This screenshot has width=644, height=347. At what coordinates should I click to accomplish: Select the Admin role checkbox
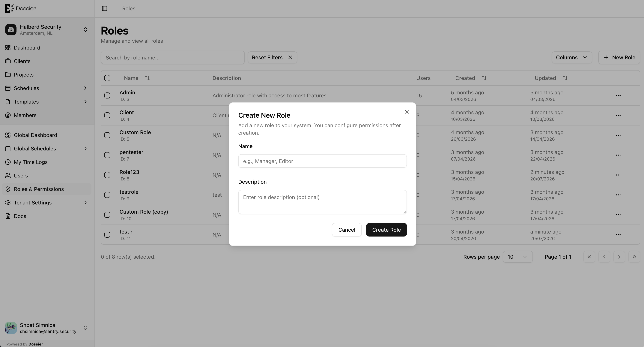pyautogui.click(x=107, y=96)
